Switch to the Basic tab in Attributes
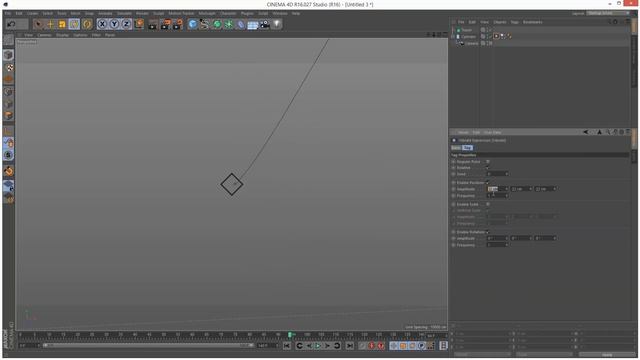This screenshot has width=640, height=360. [456, 148]
